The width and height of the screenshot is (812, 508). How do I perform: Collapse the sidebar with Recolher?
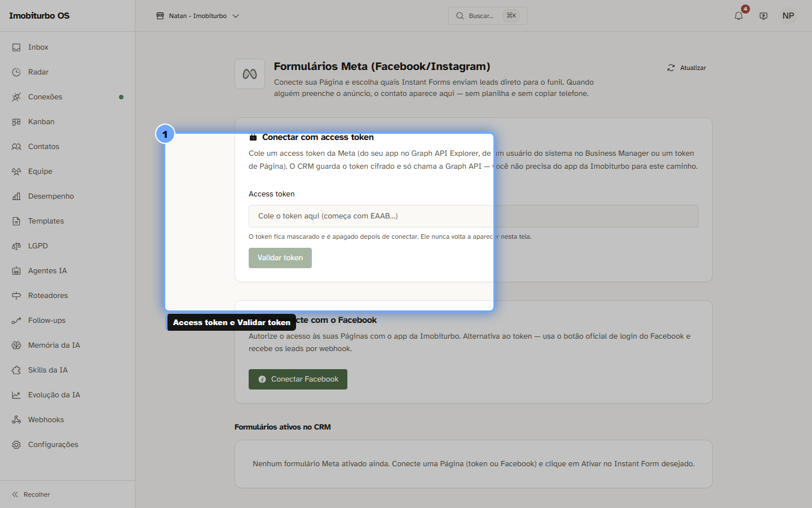click(31, 494)
